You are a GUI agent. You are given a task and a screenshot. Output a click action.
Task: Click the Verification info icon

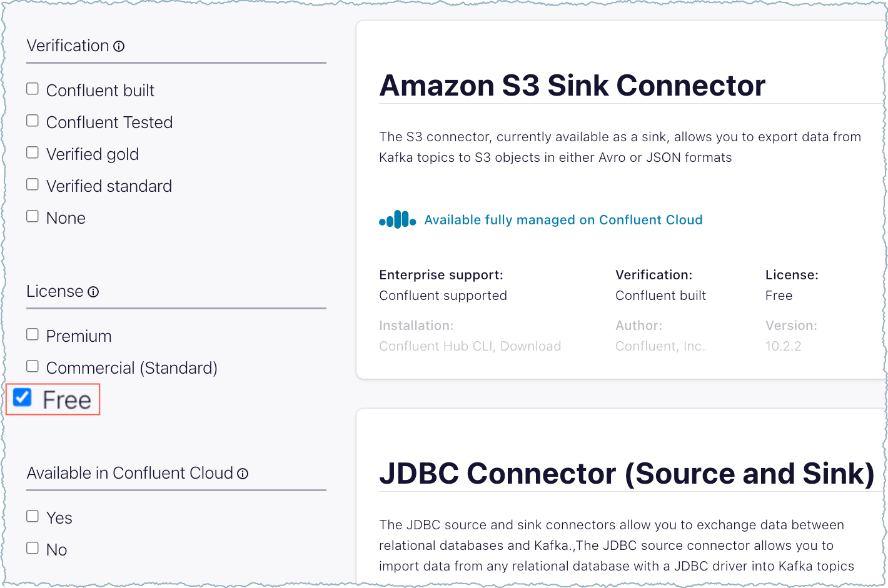(x=119, y=46)
